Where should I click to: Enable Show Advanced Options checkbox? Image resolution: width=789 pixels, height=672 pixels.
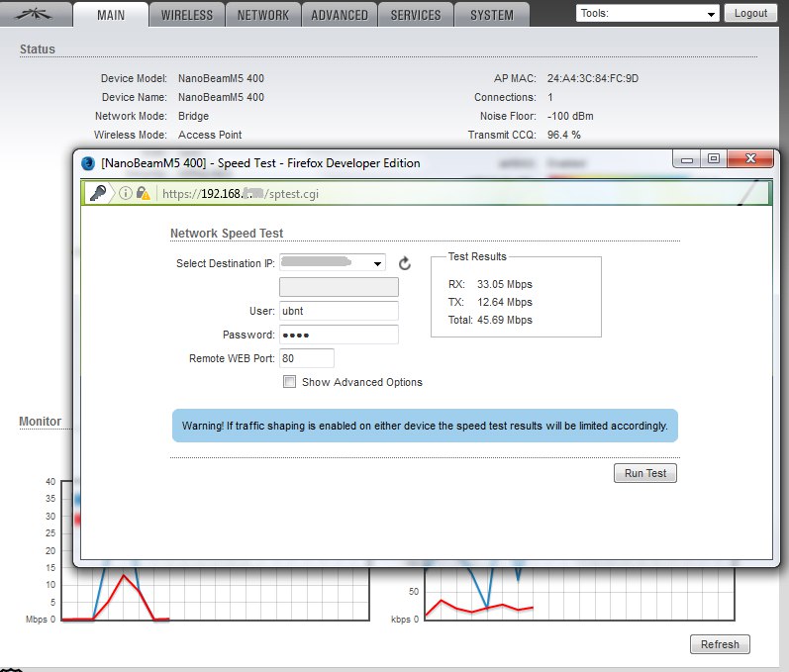(289, 382)
